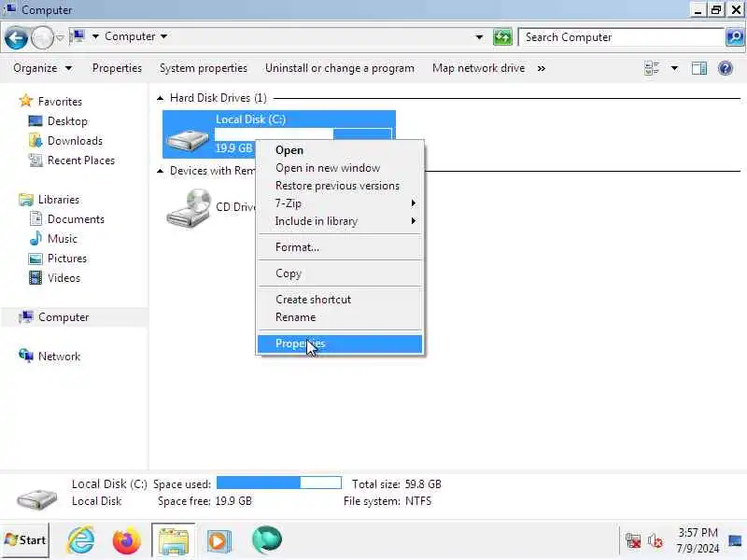747x560 pixels.
Task: Click the Search Computer field
Action: point(621,37)
